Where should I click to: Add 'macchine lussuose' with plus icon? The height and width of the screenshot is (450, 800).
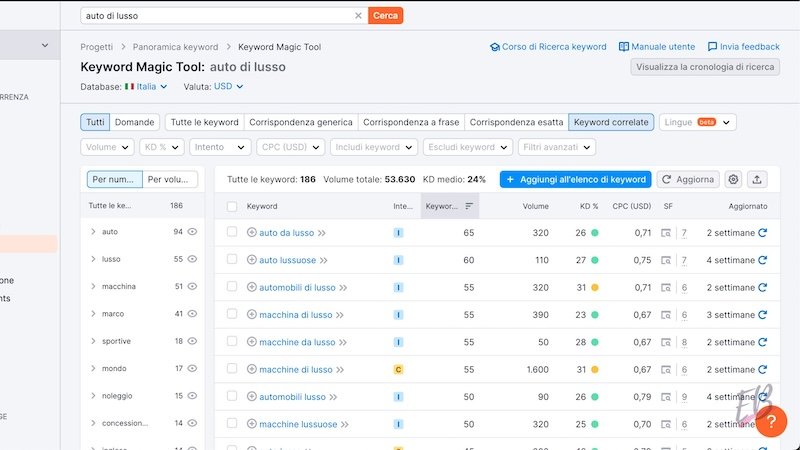252,424
